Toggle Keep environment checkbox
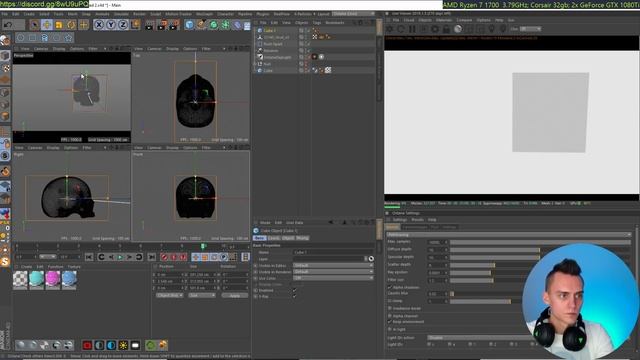This screenshot has width=640, height=360. [390, 322]
